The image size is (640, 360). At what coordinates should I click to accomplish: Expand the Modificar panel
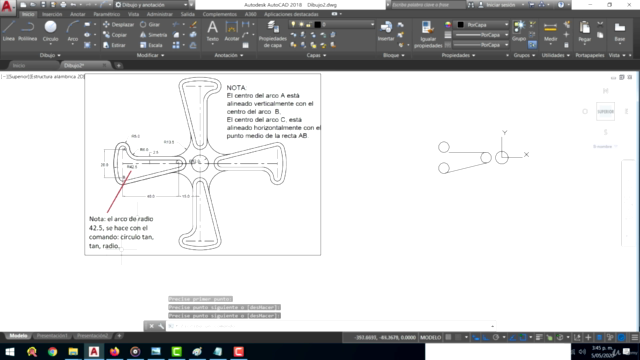point(150,55)
